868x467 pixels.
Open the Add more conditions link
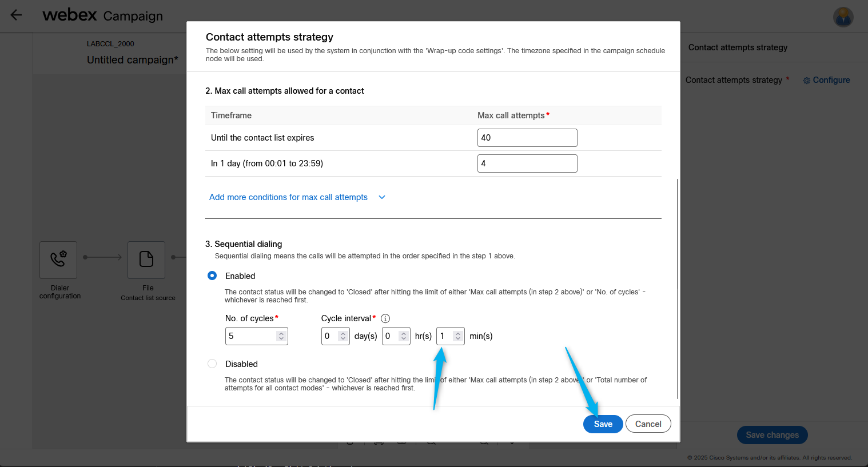click(x=288, y=197)
